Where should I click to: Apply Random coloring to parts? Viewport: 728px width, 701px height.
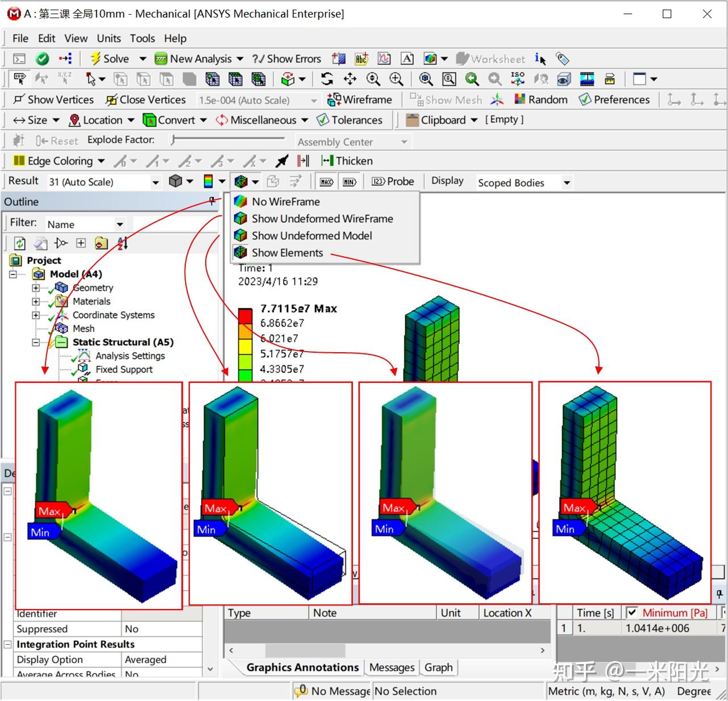[541, 99]
